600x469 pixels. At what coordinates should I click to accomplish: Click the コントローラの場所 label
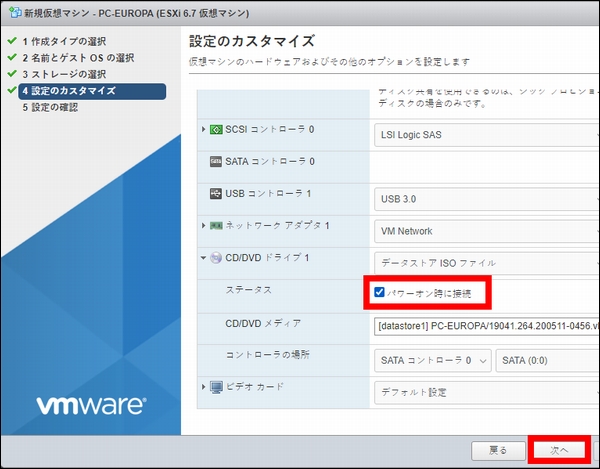267,355
